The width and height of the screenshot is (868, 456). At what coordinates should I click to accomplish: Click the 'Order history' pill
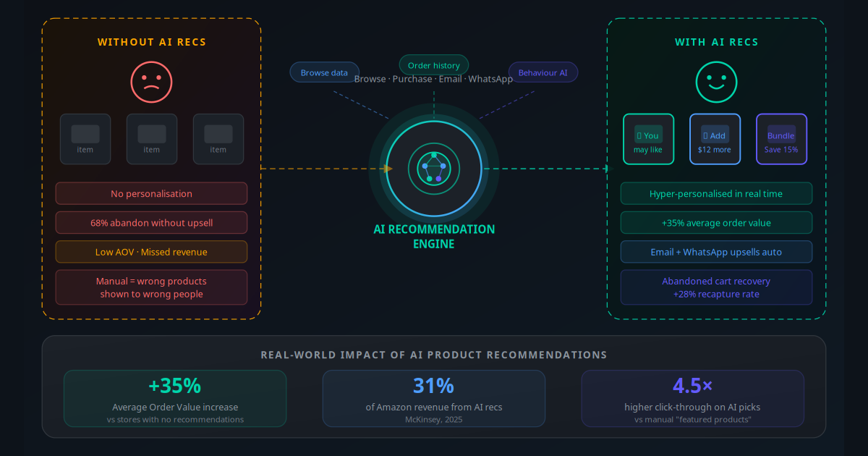[434, 65]
